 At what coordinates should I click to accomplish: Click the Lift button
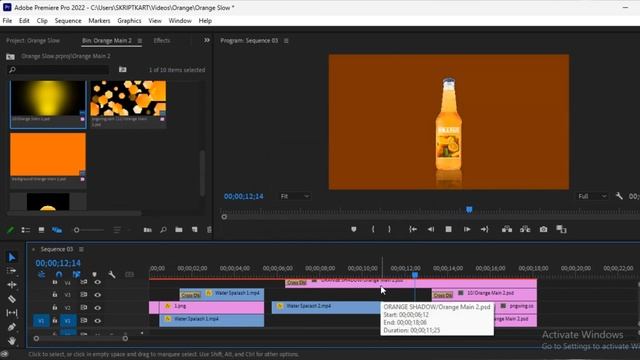[x=507, y=229]
